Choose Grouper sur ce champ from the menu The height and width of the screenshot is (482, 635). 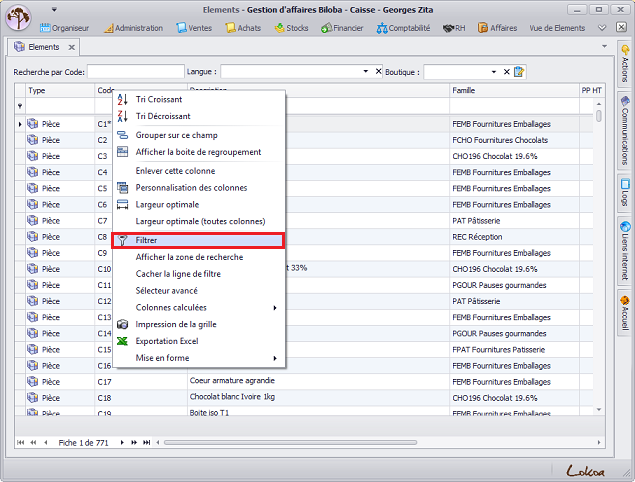click(x=176, y=134)
